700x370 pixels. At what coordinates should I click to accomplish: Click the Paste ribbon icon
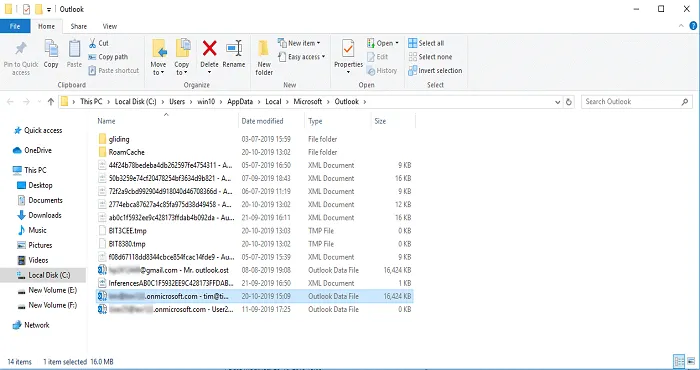click(x=74, y=48)
